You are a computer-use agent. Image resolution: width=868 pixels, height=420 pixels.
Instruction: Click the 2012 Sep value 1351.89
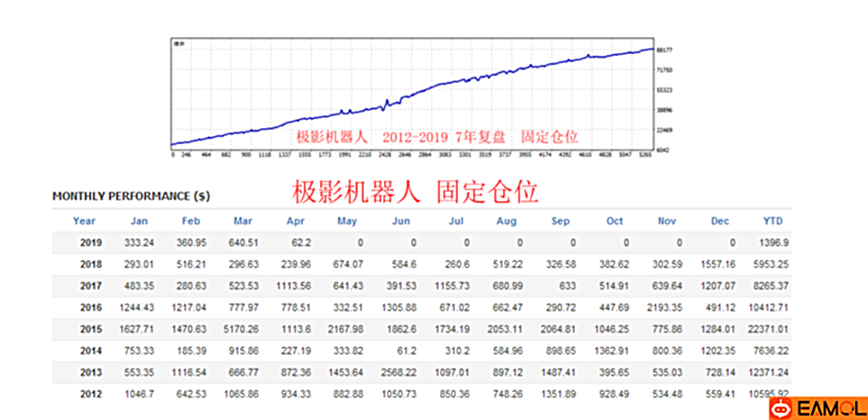[x=558, y=394]
